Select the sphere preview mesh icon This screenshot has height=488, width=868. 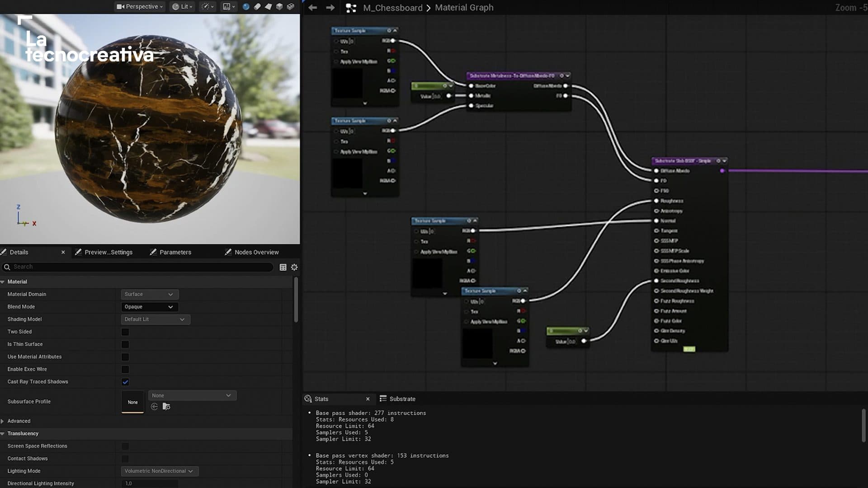pos(246,7)
